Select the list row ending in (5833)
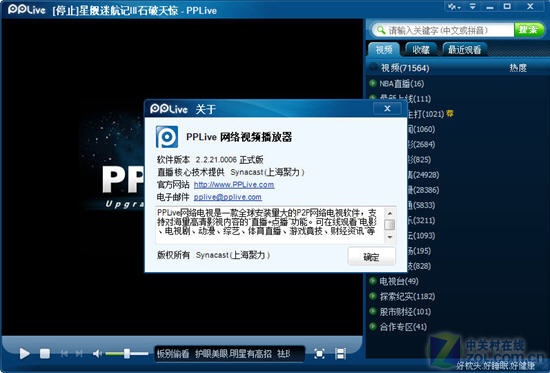Viewport: 550px width, 373px height. [421, 205]
